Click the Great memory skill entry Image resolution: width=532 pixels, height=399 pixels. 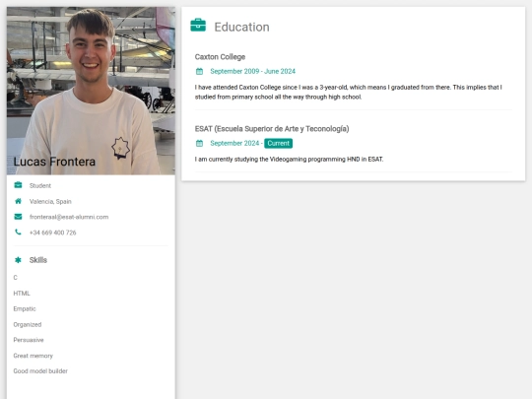point(33,356)
